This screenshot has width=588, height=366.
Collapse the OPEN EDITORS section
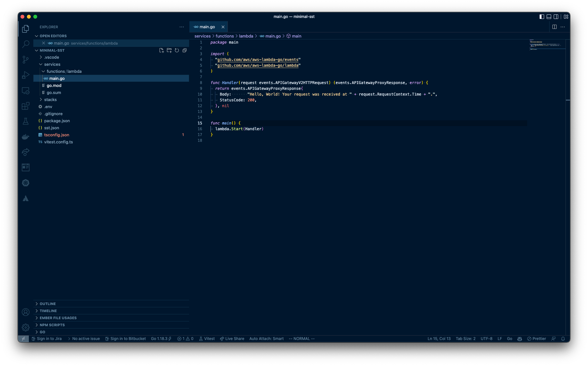point(36,36)
